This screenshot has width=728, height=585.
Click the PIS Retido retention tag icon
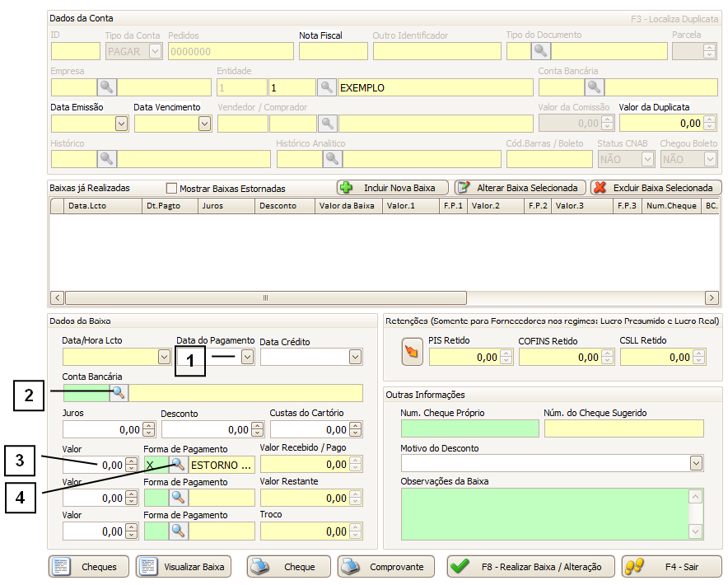412,353
